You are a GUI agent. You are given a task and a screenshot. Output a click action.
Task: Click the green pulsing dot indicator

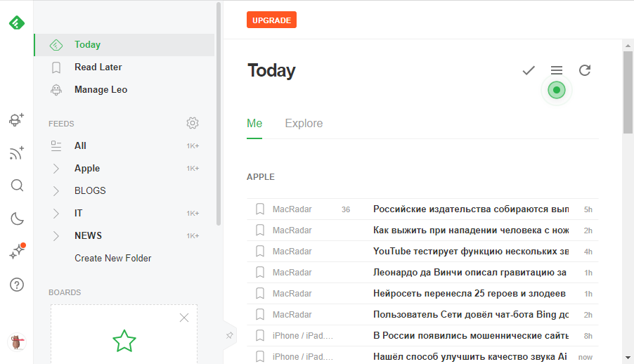point(557,90)
